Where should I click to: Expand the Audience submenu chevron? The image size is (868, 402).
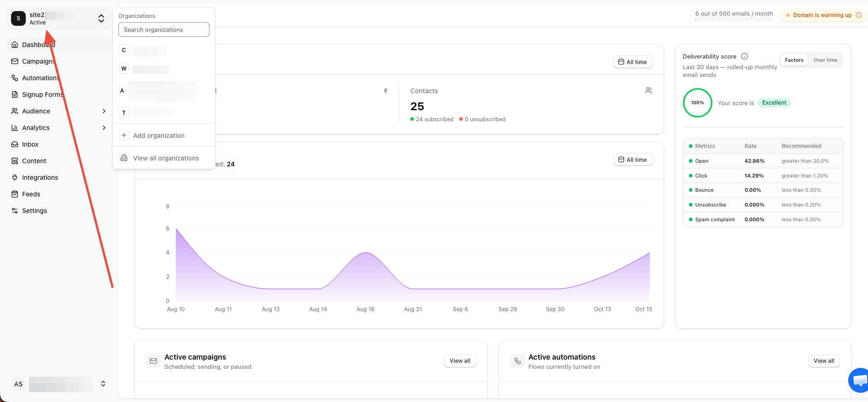104,111
